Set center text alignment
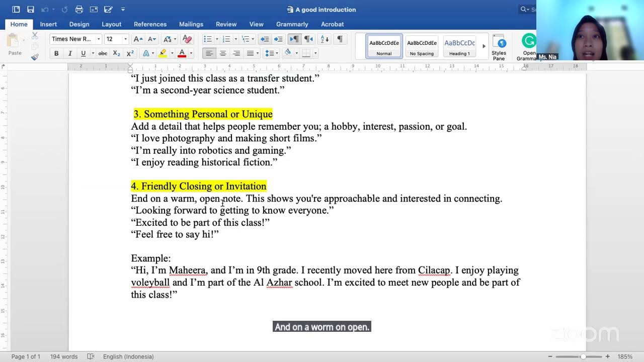The image size is (644, 362). pyautogui.click(x=223, y=53)
